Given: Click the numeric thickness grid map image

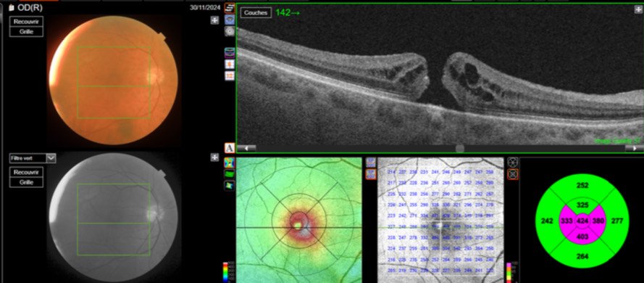Looking at the screenshot, I should pos(440,220).
